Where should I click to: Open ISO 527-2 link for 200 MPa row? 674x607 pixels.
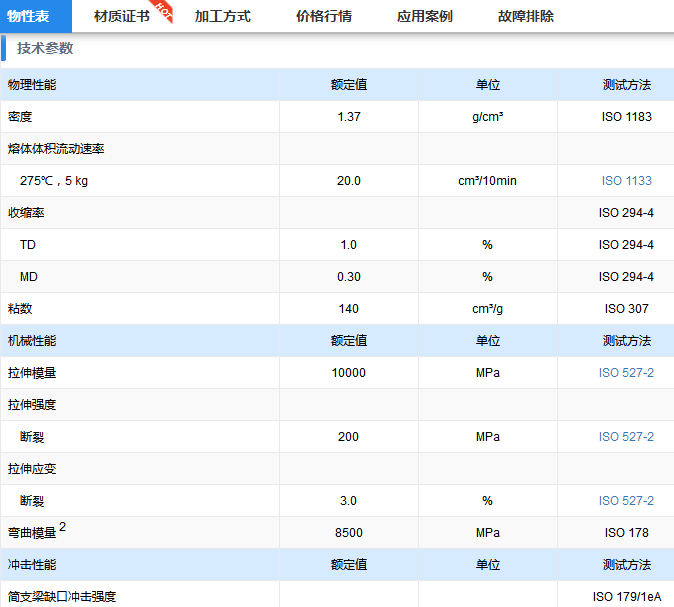626,437
